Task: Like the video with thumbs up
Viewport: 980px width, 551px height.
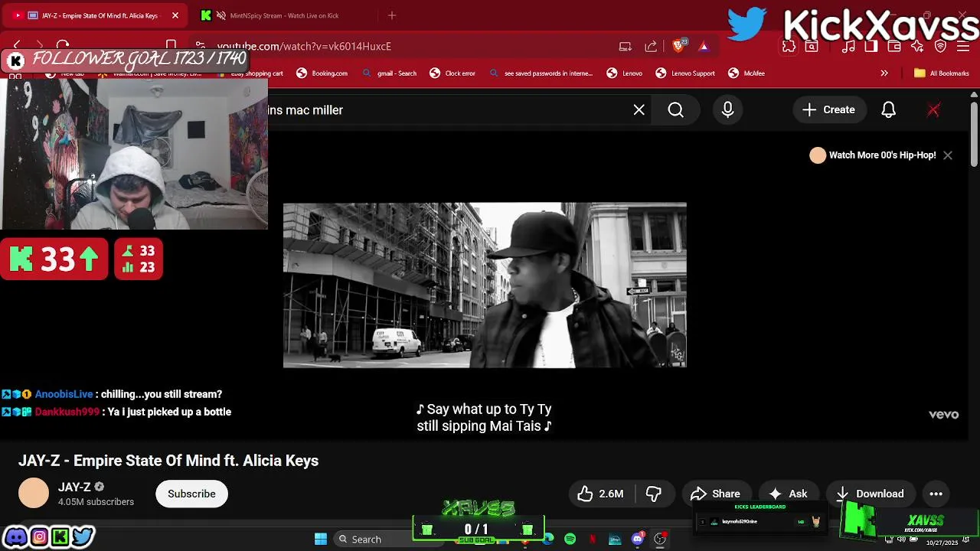Action: (x=602, y=494)
